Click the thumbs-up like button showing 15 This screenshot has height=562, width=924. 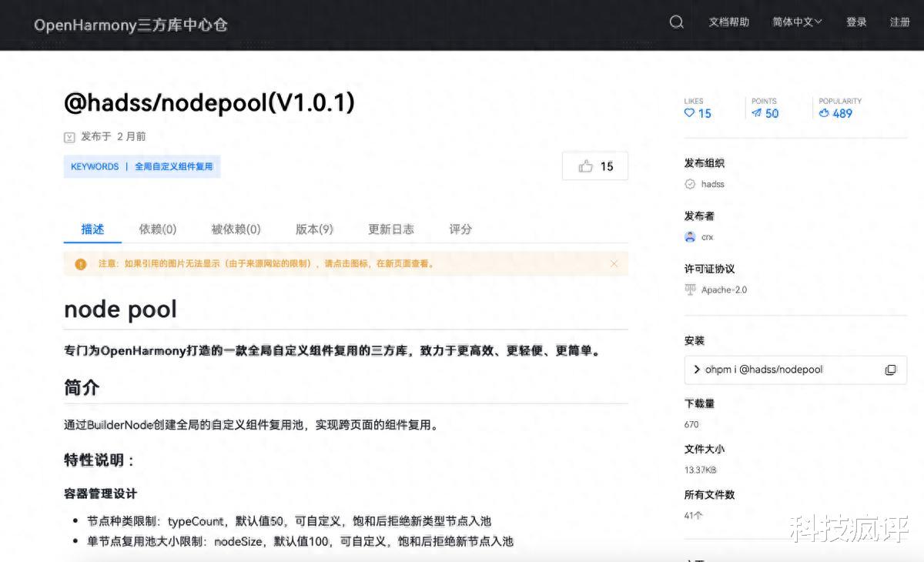click(595, 166)
